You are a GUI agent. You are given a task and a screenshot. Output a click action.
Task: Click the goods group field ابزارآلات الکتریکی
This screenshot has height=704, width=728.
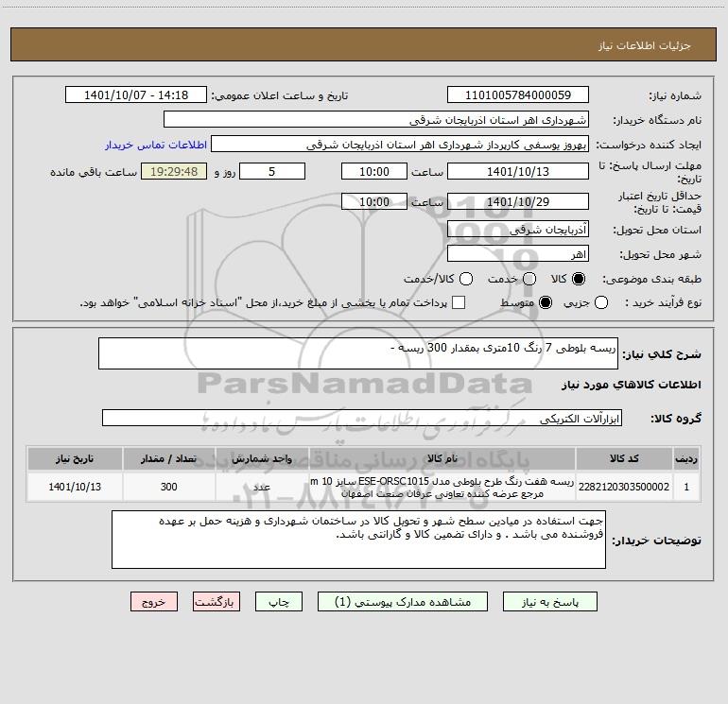tap(362, 418)
